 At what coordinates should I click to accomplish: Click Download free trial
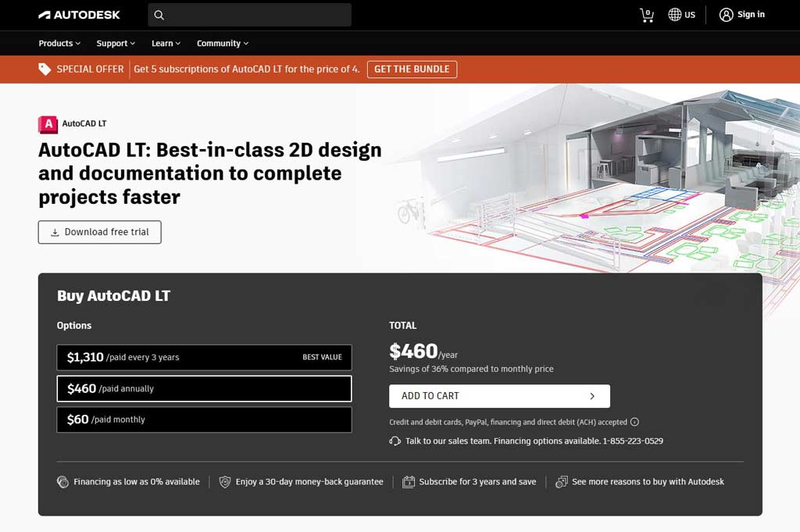point(99,232)
